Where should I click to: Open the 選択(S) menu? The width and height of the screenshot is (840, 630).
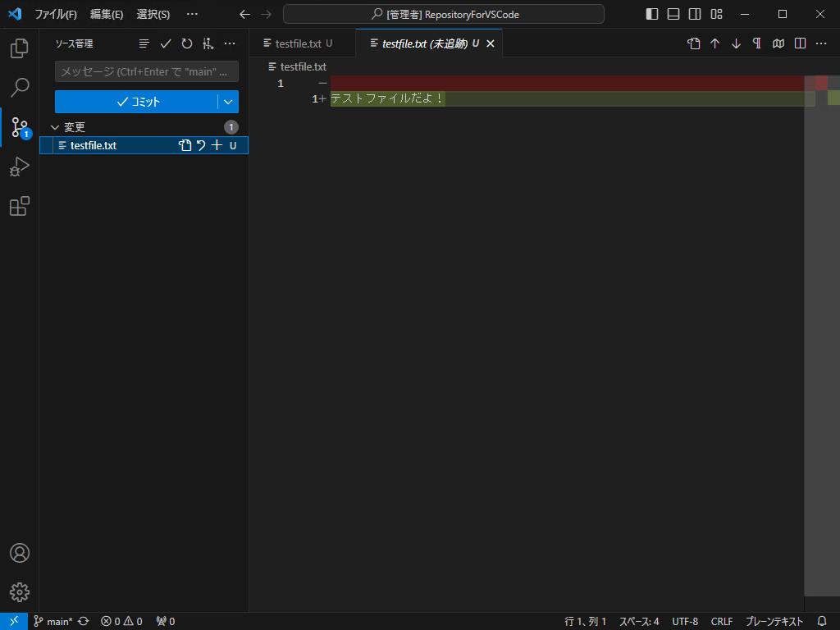click(x=153, y=15)
